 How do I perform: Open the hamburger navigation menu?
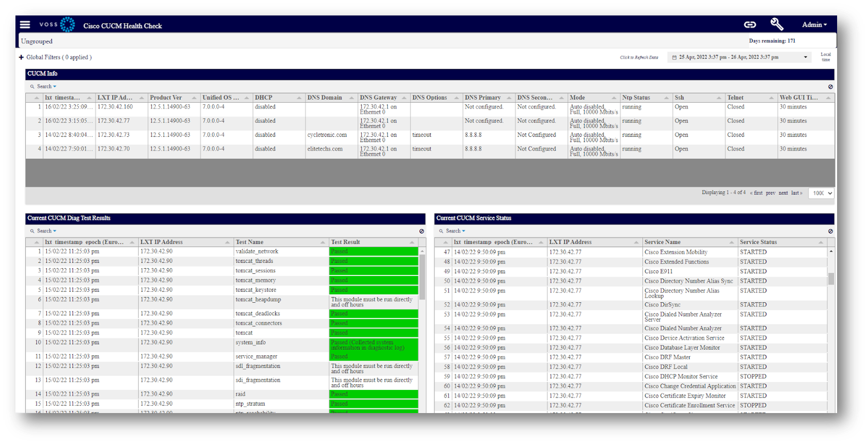coord(25,24)
